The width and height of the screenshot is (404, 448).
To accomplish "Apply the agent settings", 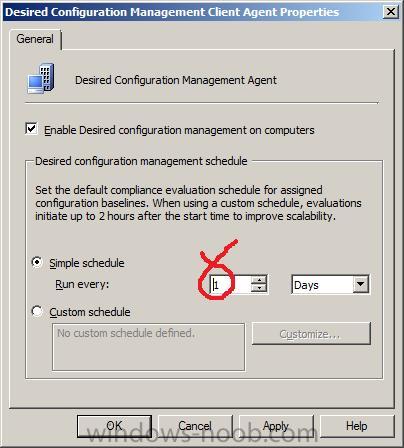I will tap(276, 426).
